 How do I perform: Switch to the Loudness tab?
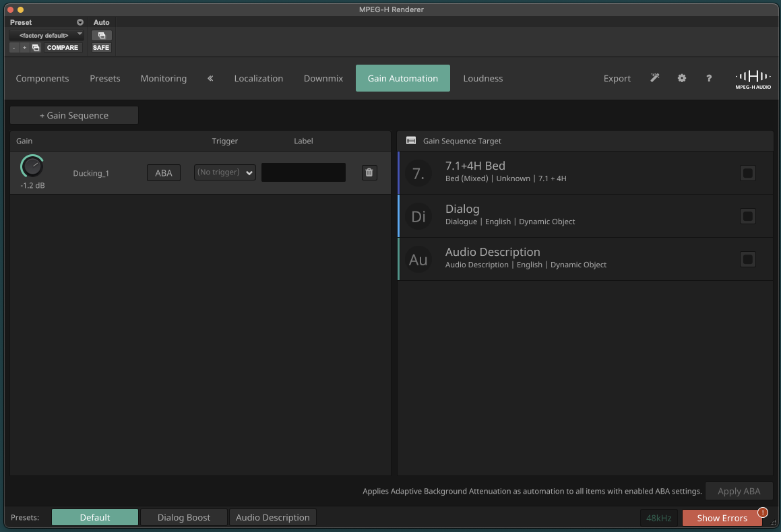(x=482, y=78)
